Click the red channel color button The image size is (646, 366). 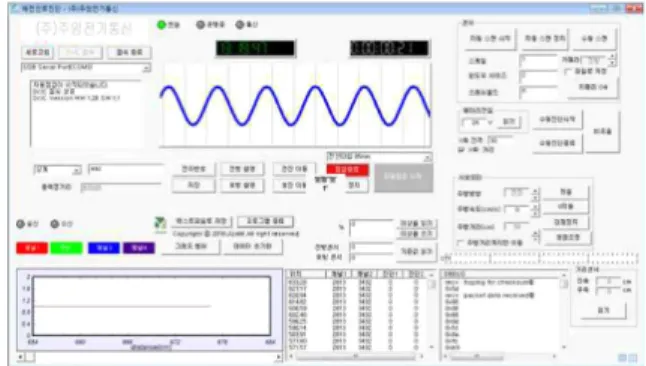32,248
